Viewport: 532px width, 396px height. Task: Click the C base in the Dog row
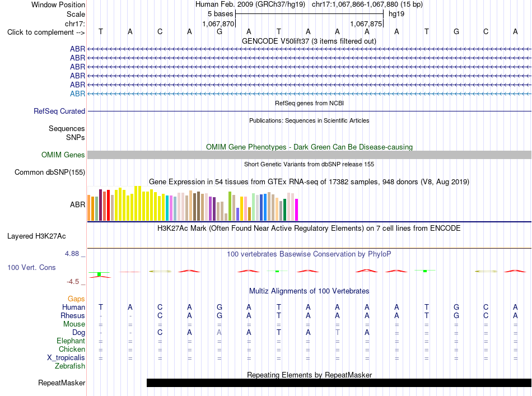point(160,333)
